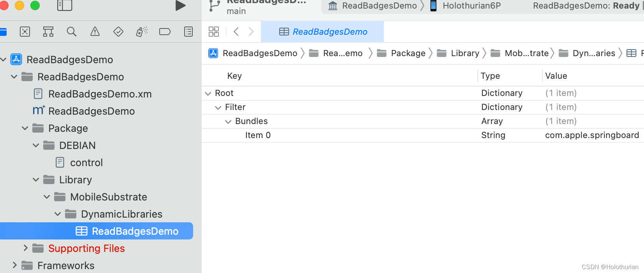Open the find navigator magnifier icon
The width and height of the screenshot is (644, 273).
tap(72, 32)
